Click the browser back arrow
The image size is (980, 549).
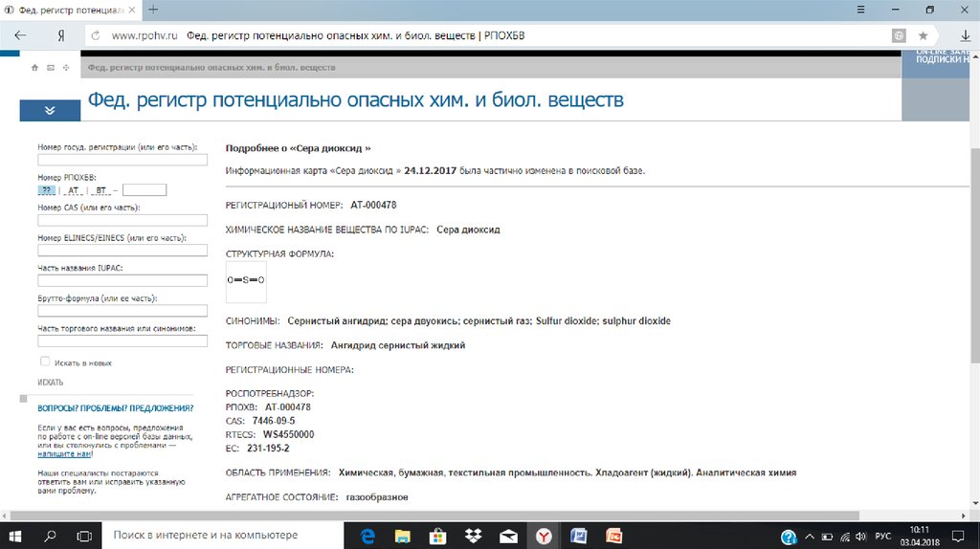pos(20,35)
